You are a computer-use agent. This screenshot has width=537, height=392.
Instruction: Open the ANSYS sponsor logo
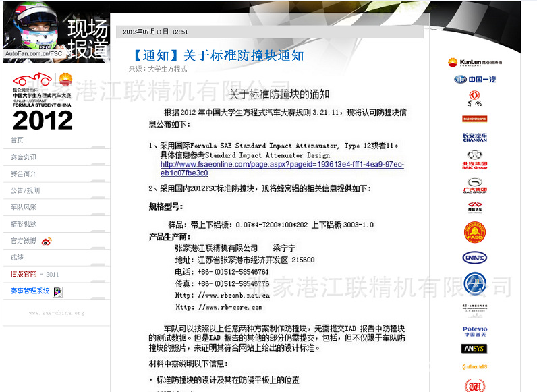pos(475,349)
